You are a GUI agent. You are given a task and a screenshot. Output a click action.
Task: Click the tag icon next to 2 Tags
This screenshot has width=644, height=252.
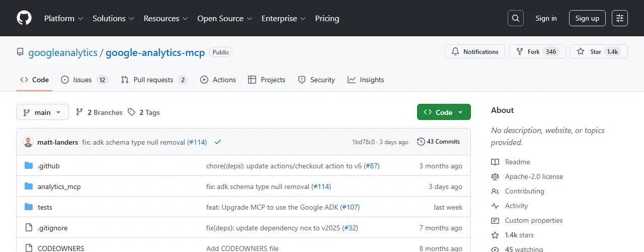(131, 112)
